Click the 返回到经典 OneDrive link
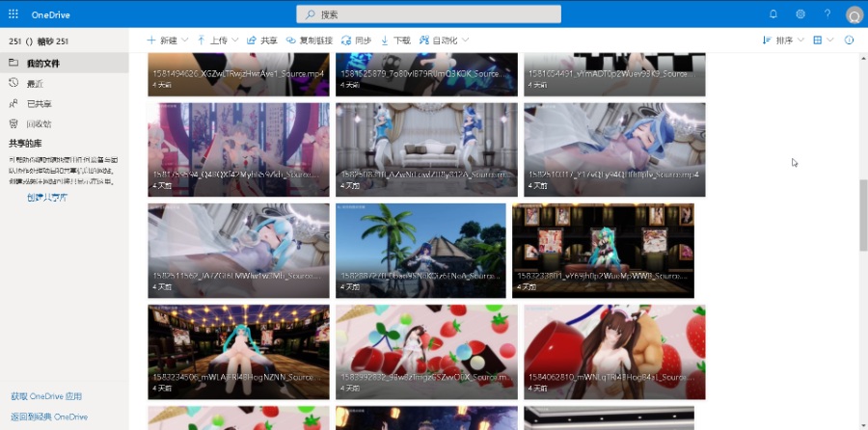Image resolution: width=868 pixels, height=430 pixels. point(49,417)
